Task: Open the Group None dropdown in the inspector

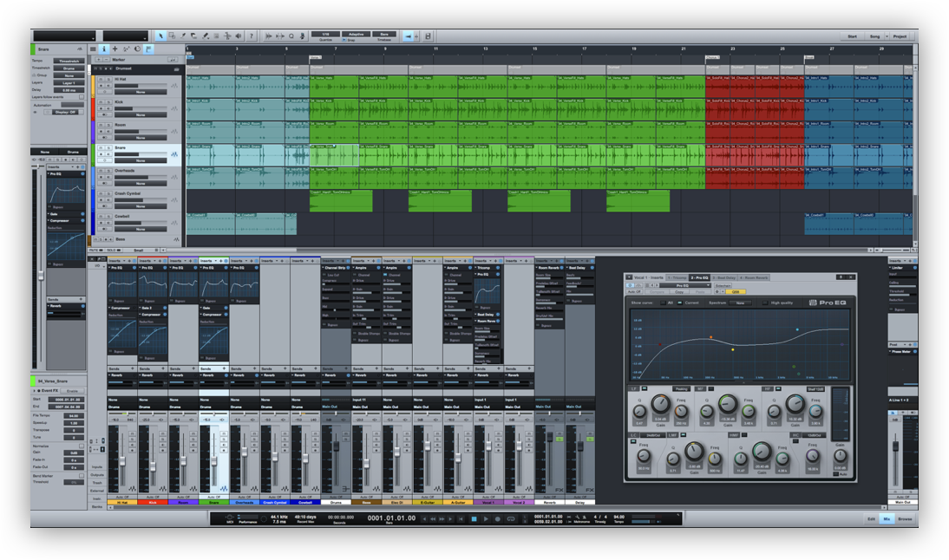Action: tap(69, 75)
